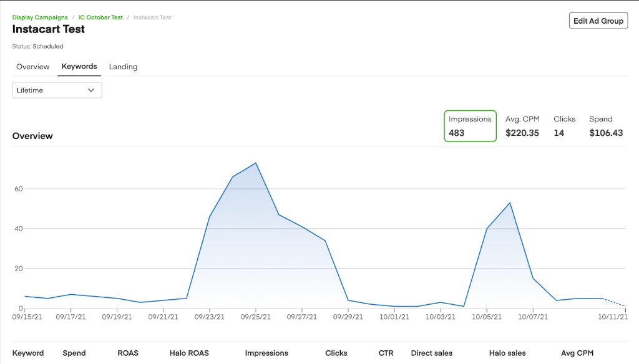Click the Direct sales column header
The image size is (639, 364).
tap(432, 353)
